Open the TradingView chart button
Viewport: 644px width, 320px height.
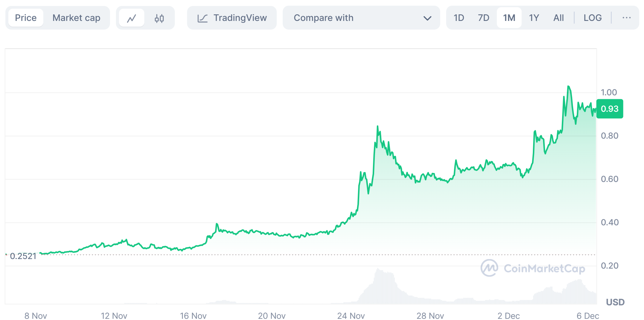232,18
